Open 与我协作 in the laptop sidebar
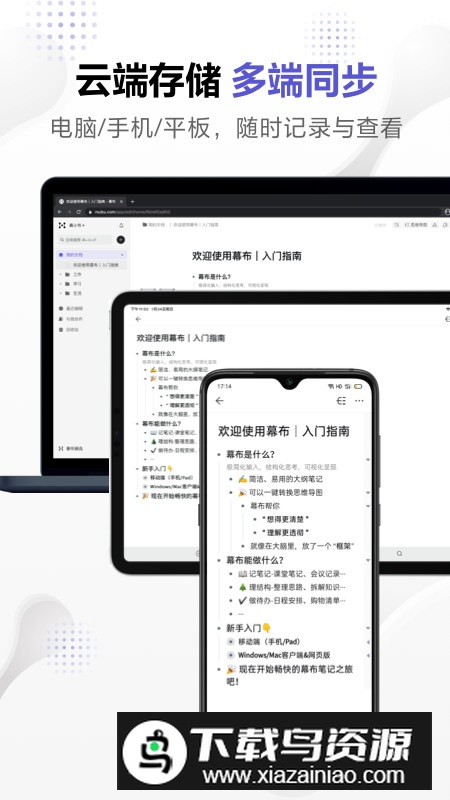 tap(70, 319)
